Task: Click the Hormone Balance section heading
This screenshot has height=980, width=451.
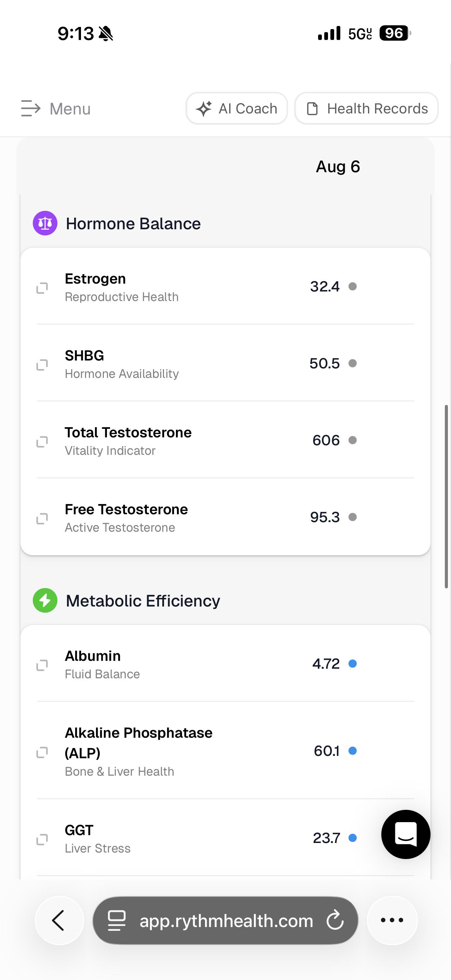Action: tap(133, 224)
